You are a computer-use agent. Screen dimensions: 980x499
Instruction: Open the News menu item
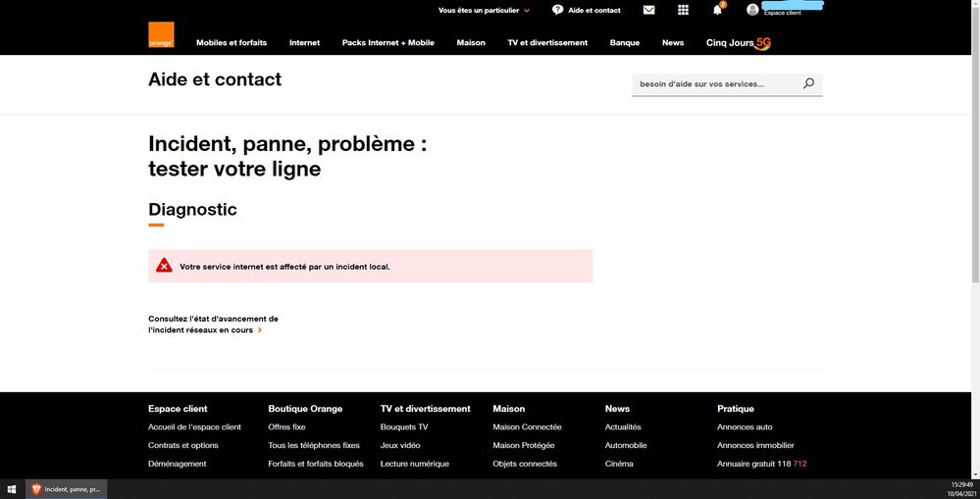pyautogui.click(x=673, y=42)
